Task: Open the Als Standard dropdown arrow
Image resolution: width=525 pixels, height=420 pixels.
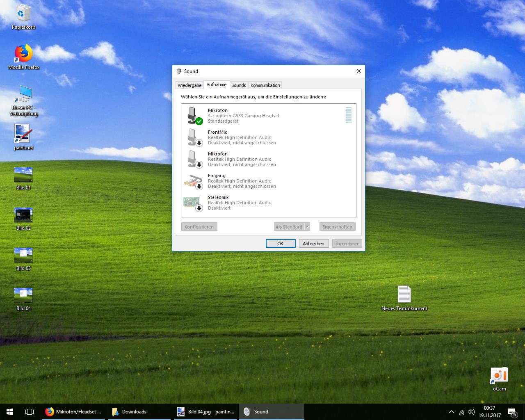Action: pyautogui.click(x=307, y=227)
